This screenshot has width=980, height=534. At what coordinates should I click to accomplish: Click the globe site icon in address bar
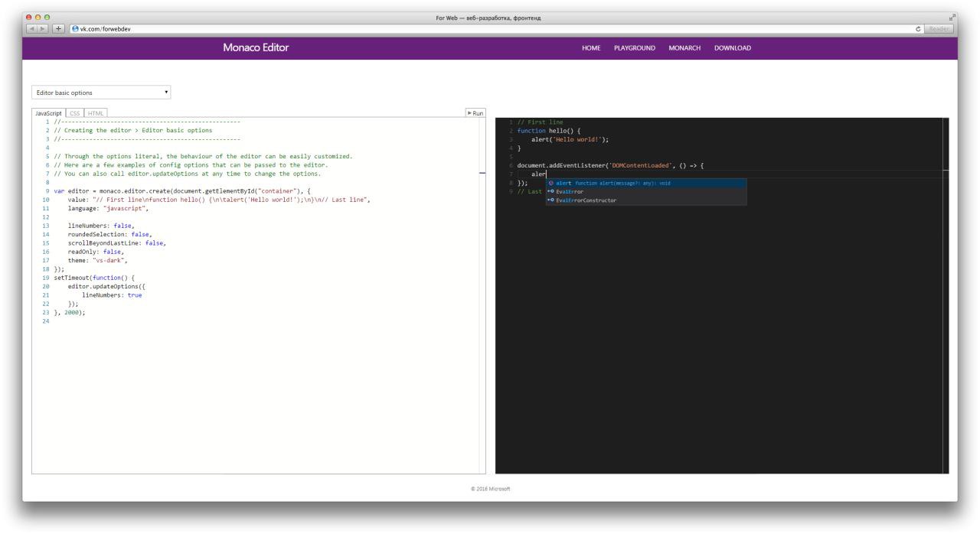[x=75, y=28]
